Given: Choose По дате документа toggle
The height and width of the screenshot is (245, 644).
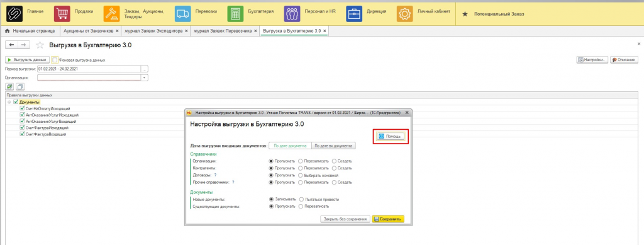Looking at the screenshot, I should pyautogui.click(x=289, y=145).
